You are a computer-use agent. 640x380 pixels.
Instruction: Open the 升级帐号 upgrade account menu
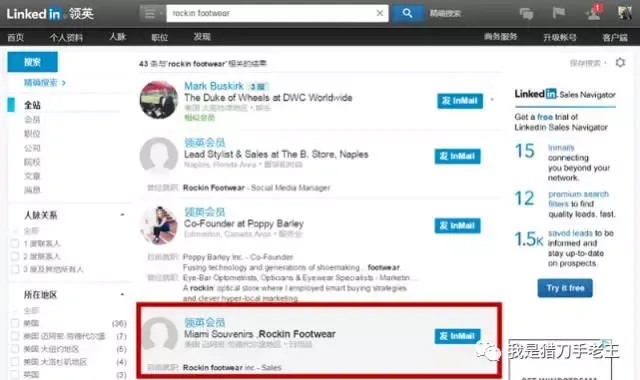pos(560,38)
